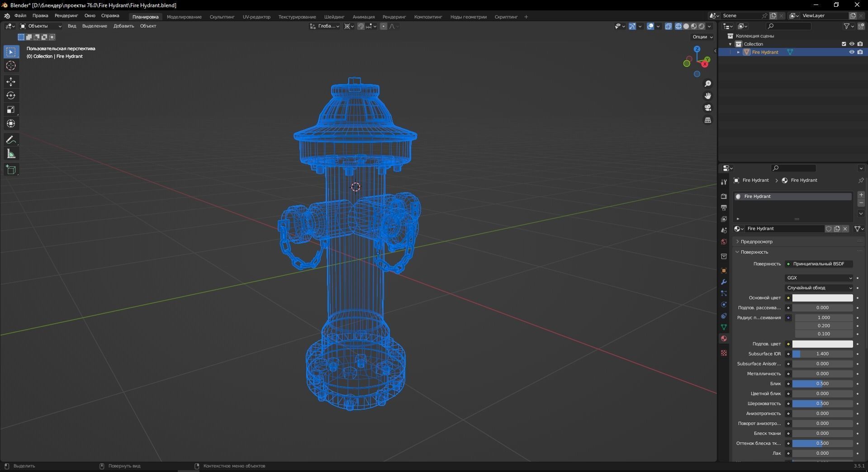Toggle Collection render camera icon
This screenshot has width=868, height=472.
coord(860,44)
